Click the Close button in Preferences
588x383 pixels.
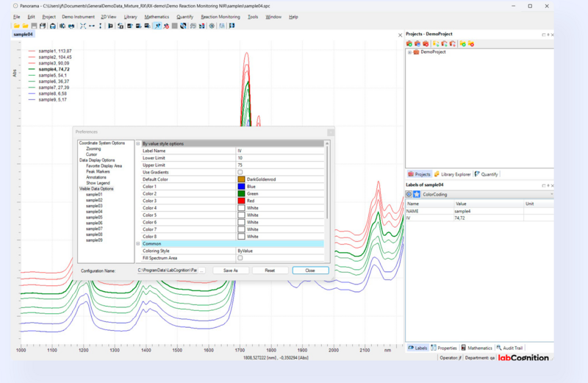[310, 271]
